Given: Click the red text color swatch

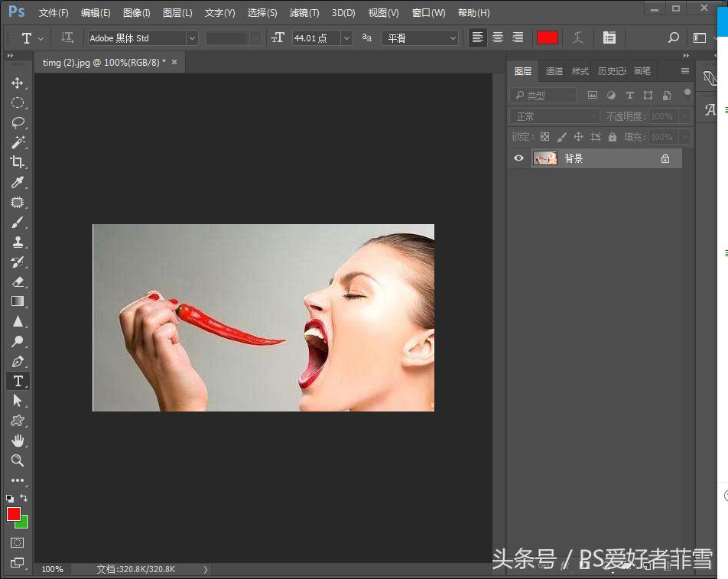Looking at the screenshot, I should (548, 38).
